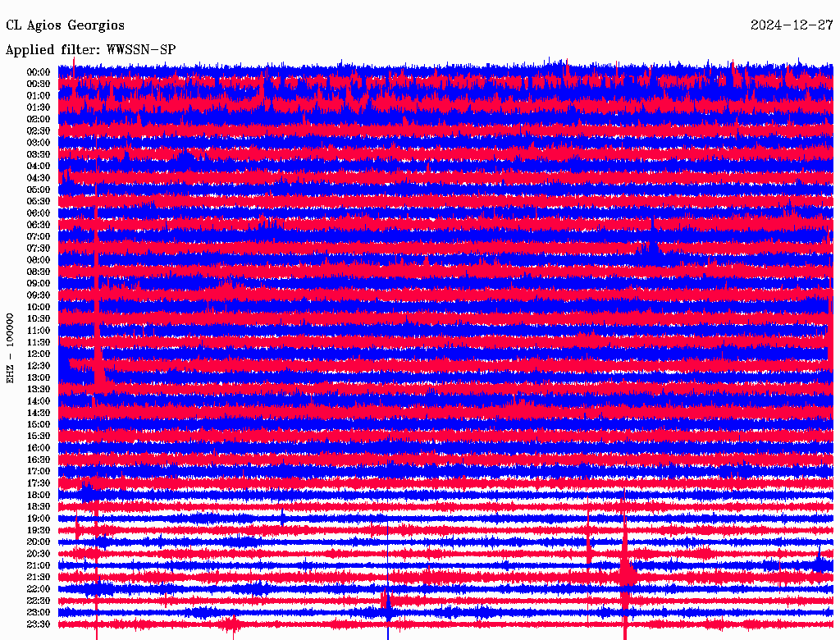Select the 17:30 time row label
This screenshot has height=640, width=840.
pyautogui.click(x=39, y=483)
